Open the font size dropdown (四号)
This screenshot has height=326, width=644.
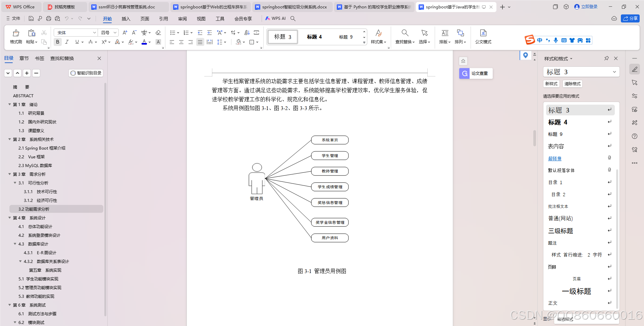[115, 33]
